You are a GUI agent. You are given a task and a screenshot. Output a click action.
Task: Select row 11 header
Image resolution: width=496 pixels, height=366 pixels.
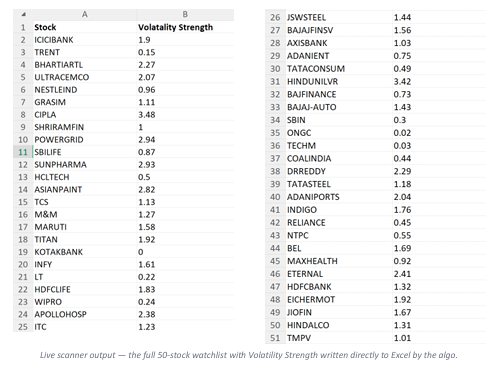coord(23,152)
